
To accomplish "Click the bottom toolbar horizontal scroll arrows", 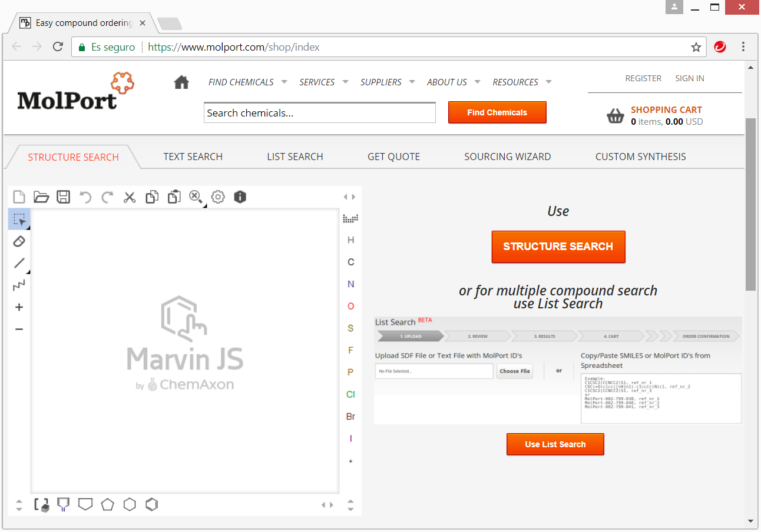I will [x=327, y=505].
